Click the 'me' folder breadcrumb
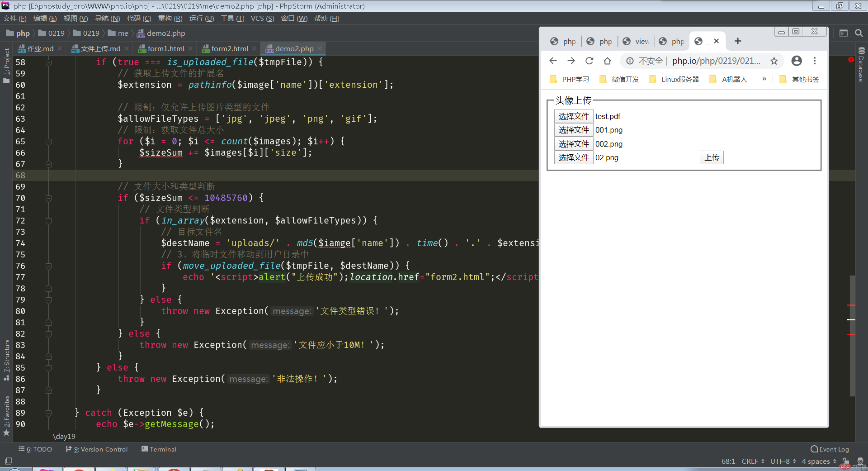This screenshot has width=868, height=471. click(118, 33)
